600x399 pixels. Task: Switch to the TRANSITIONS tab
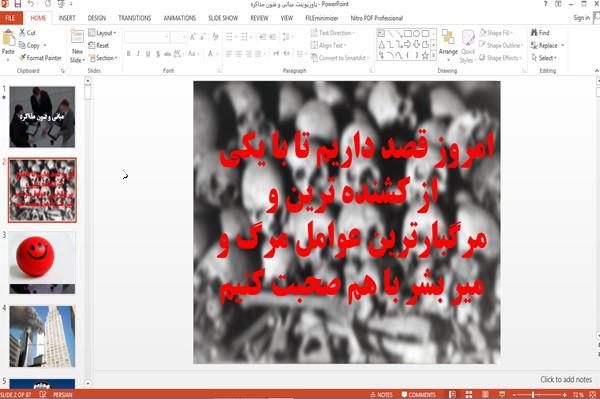pos(135,18)
